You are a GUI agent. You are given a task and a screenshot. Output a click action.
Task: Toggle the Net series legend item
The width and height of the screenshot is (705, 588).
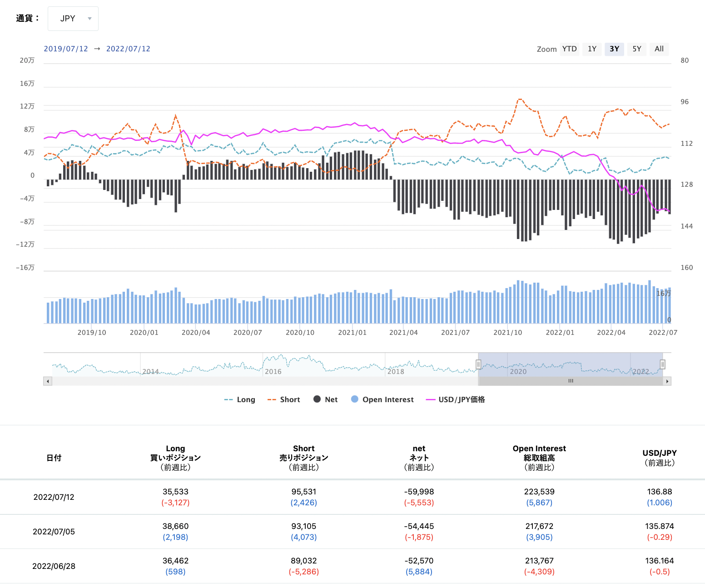(326, 399)
